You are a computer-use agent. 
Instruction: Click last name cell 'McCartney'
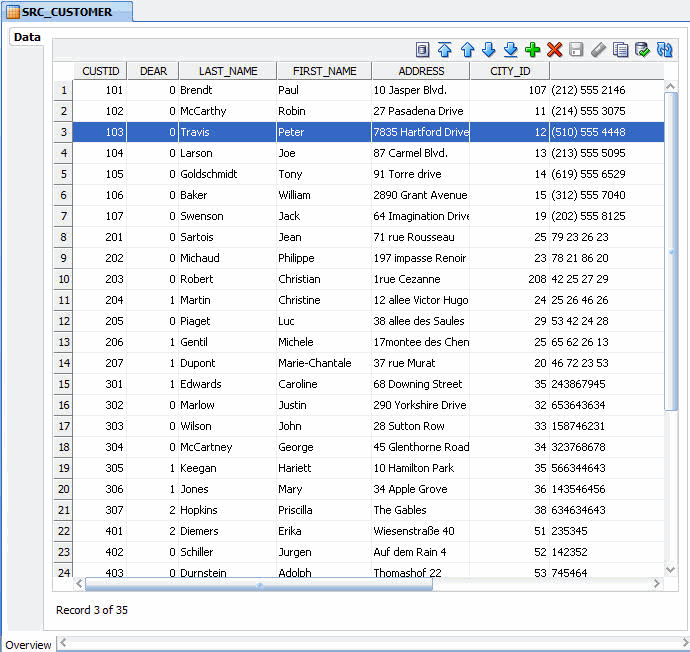point(227,447)
